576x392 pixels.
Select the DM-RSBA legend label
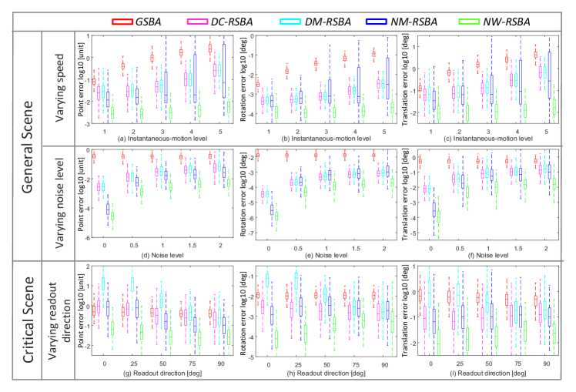[x=328, y=22]
